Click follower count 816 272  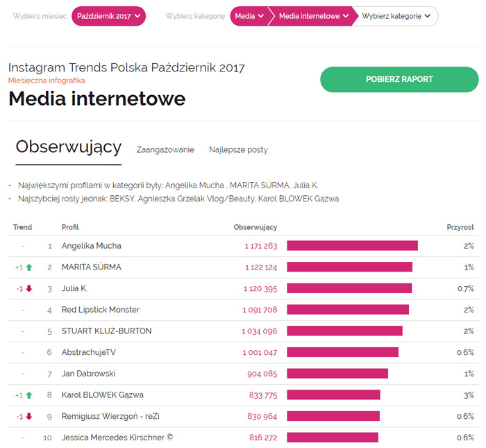coord(263,438)
